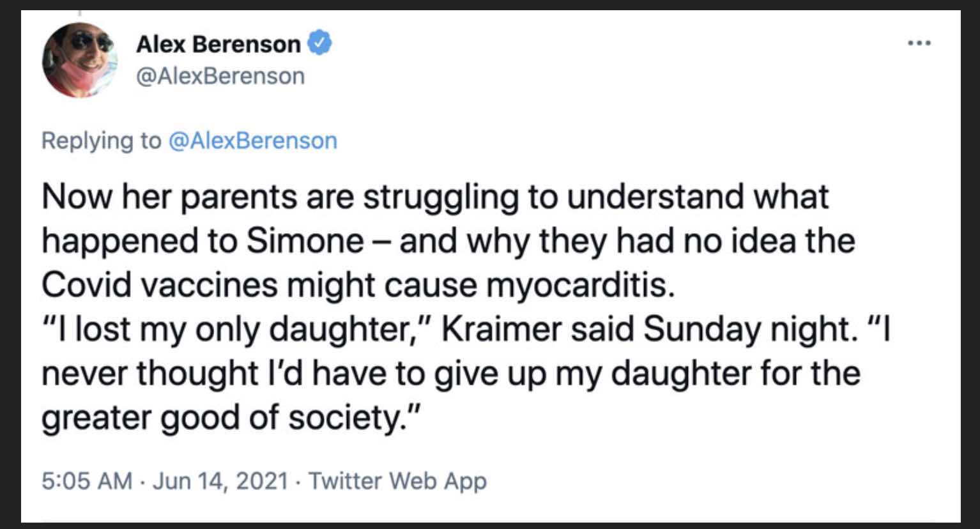Click the word myocarditis in the tweet
Screen dimensions: 980x529
pos(579,285)
